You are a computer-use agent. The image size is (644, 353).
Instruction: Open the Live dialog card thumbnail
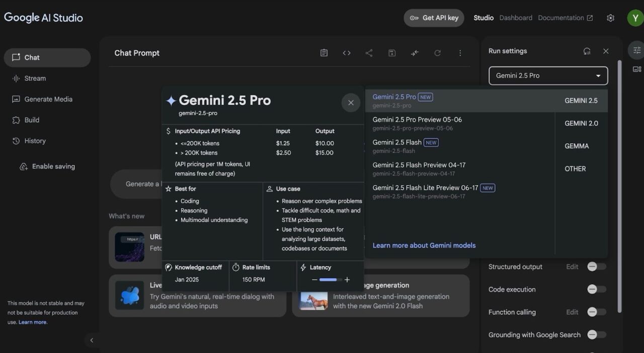[129, 295]
